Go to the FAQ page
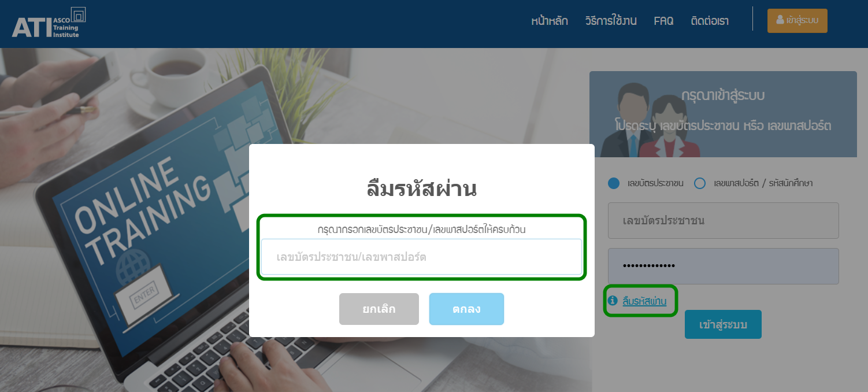Screen dimensions: 868x392 [663, 21]
